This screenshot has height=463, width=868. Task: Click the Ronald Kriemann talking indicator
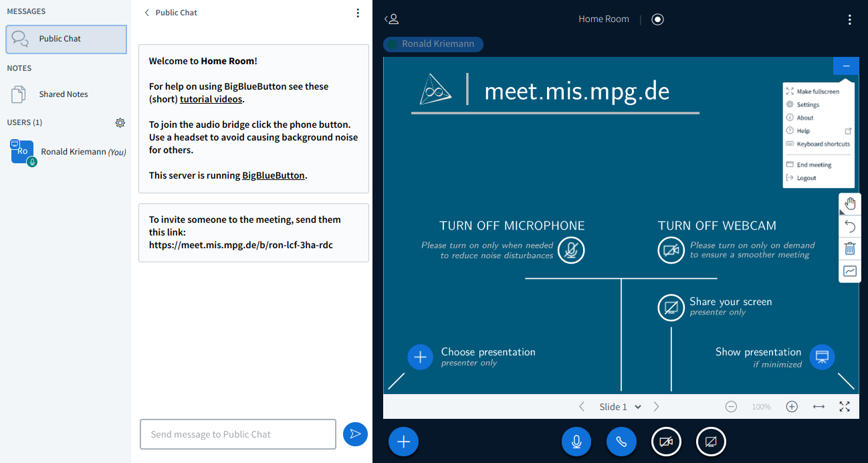433,44
